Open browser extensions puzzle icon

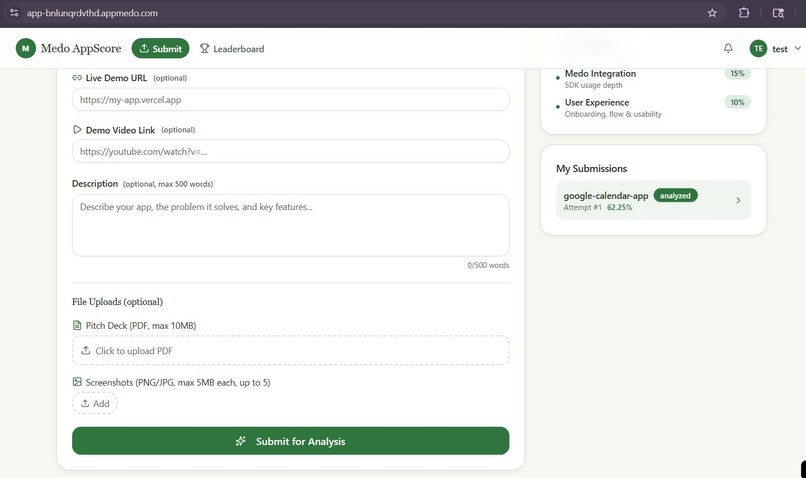pyautogui.click(x=744, y=13)
